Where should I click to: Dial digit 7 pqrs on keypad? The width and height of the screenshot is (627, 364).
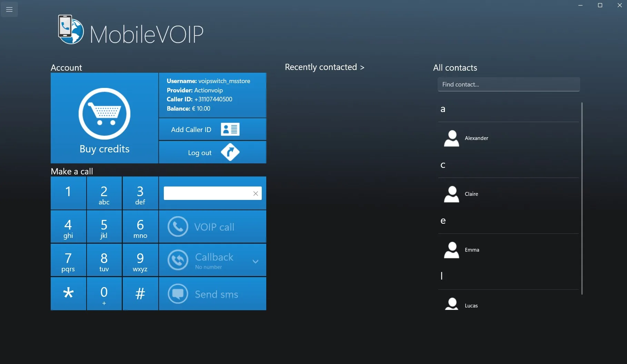[x=68, y=260]
